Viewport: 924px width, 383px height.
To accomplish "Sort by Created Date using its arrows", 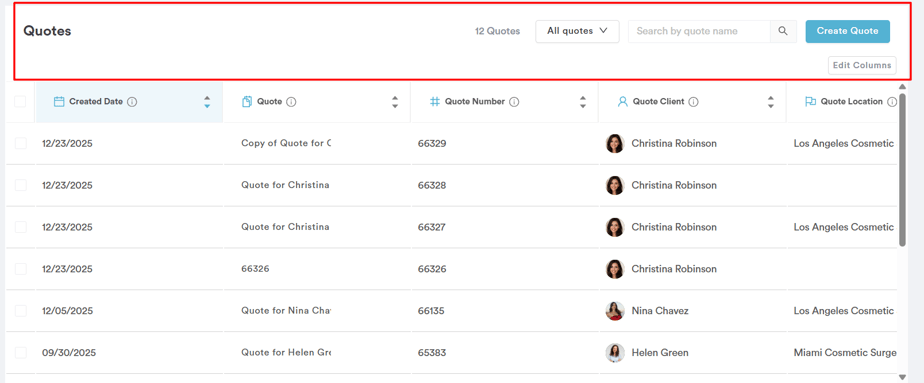I will pos(207,102).
